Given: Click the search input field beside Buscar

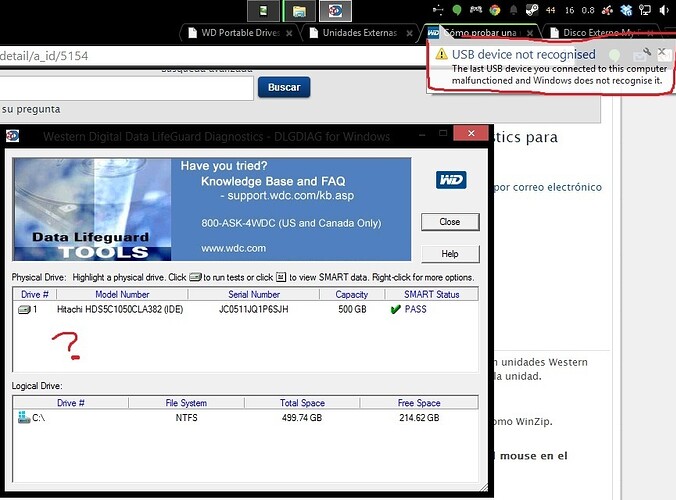Looking at the screenshot, I should 126,88.
